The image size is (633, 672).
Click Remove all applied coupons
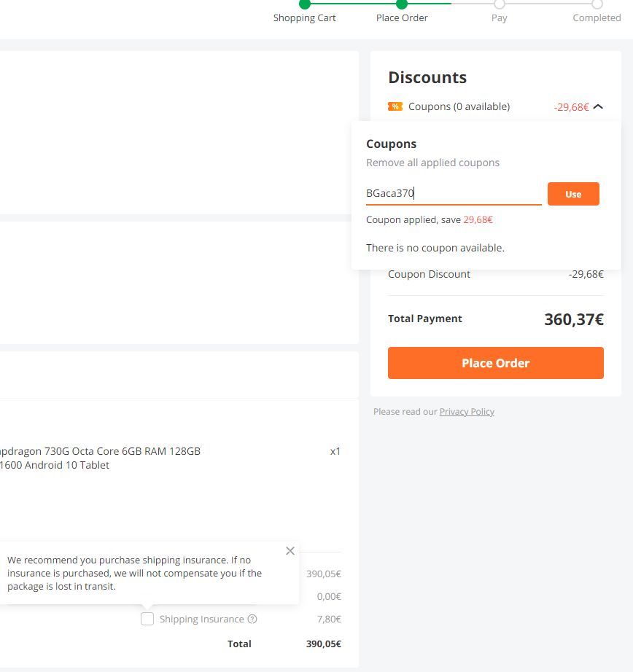(x=432, y=163)
